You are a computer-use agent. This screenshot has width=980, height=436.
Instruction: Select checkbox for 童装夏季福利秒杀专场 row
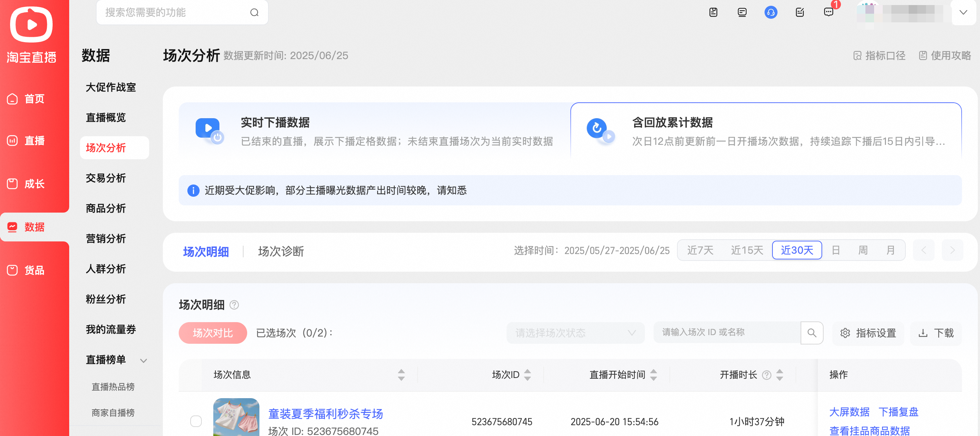(196, 421)
